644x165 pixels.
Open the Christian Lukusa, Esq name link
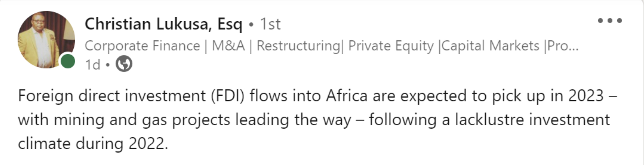pos(163,24)
